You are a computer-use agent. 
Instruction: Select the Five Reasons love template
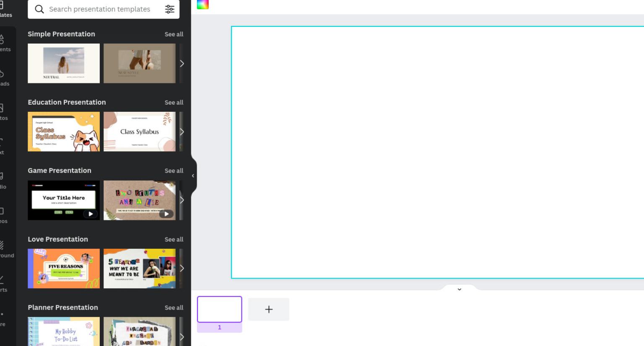pyautogui.click(x=64, y=269)
